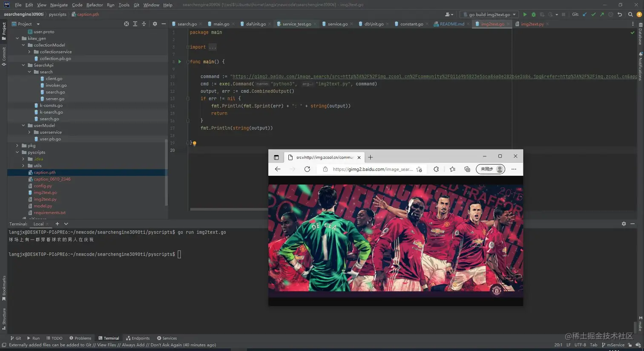Hide the Project panel with minus icon

164,24
